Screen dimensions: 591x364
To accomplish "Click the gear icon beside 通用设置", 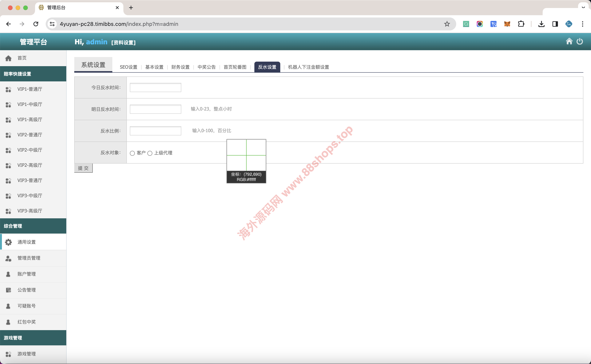I will pos(8,242).
